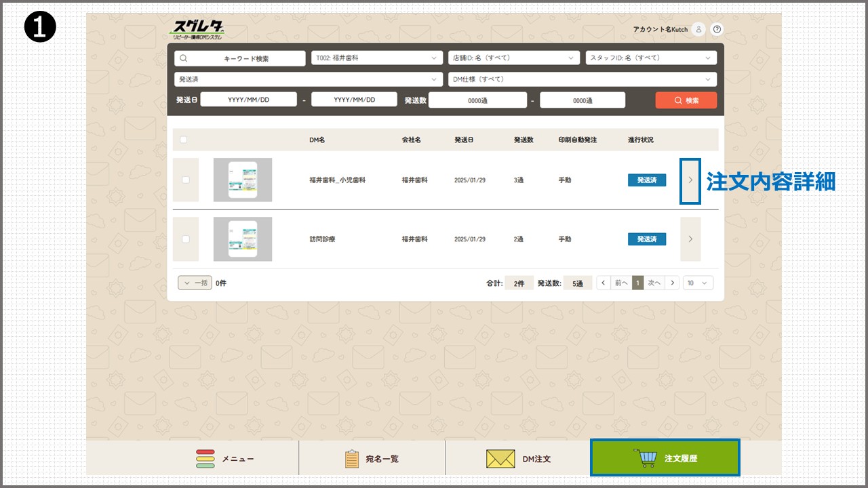Open thumbnail of 福井歯科_小児歯科 DM
Screen dimensions: 868x488
click(243, 180)
